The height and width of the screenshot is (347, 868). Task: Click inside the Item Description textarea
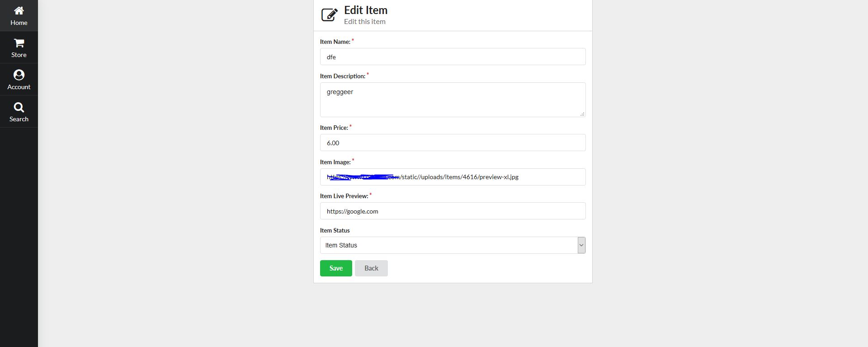(x=453, y=100)
